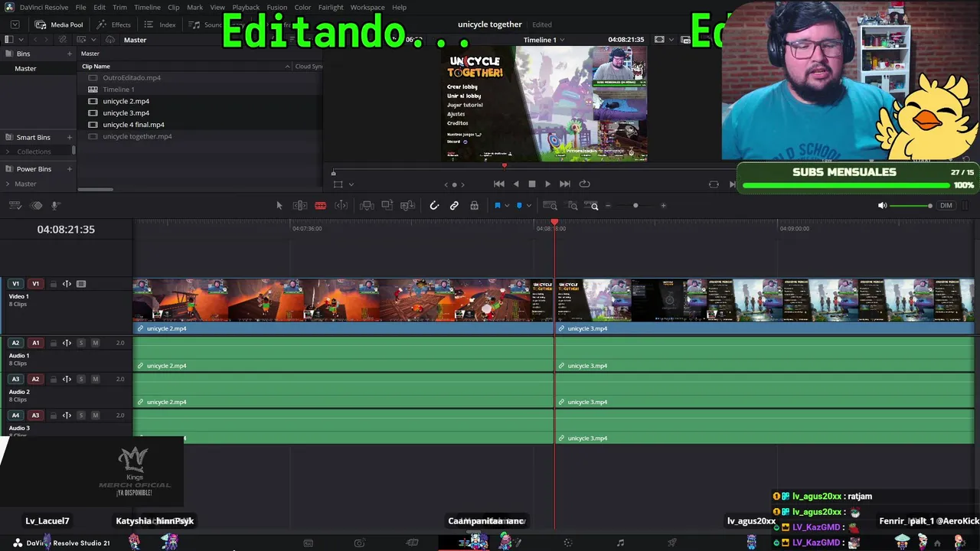Activate the Trim Edit Mode tool
This screenshot has height=551, width=980.
(x=300, y=205)
